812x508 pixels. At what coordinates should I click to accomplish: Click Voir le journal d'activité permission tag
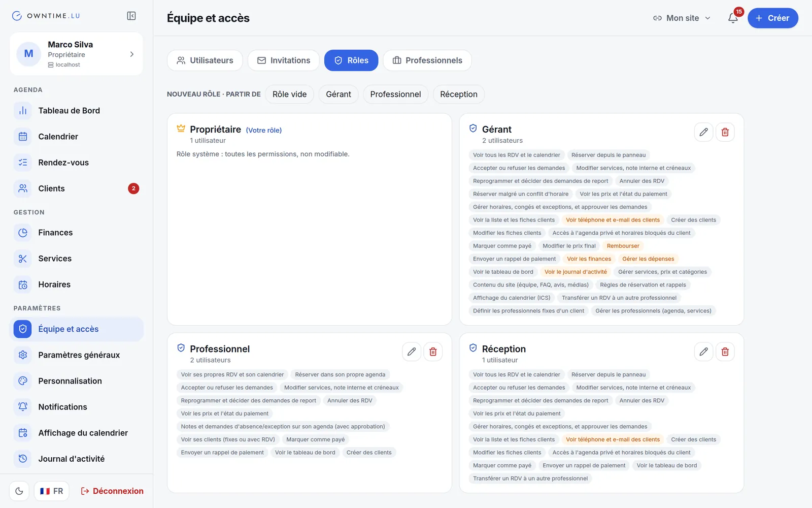[x=576, y=272]
